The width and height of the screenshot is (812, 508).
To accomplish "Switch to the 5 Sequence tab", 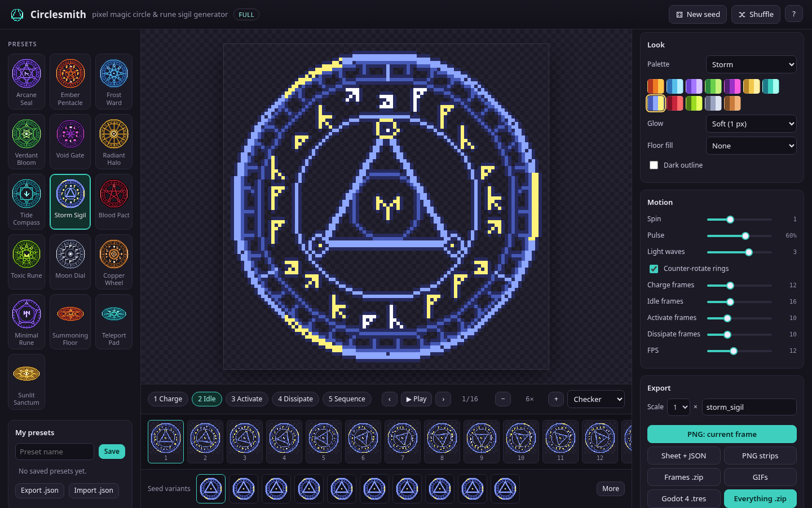I will point(347,399).
